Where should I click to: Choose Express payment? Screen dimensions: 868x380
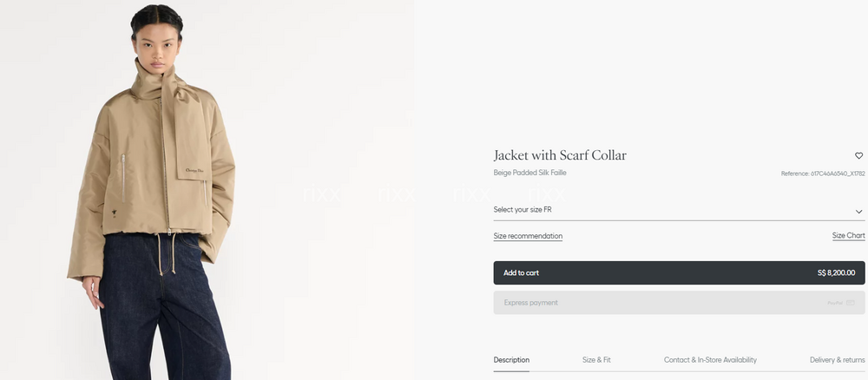click(x=531, y=303)
